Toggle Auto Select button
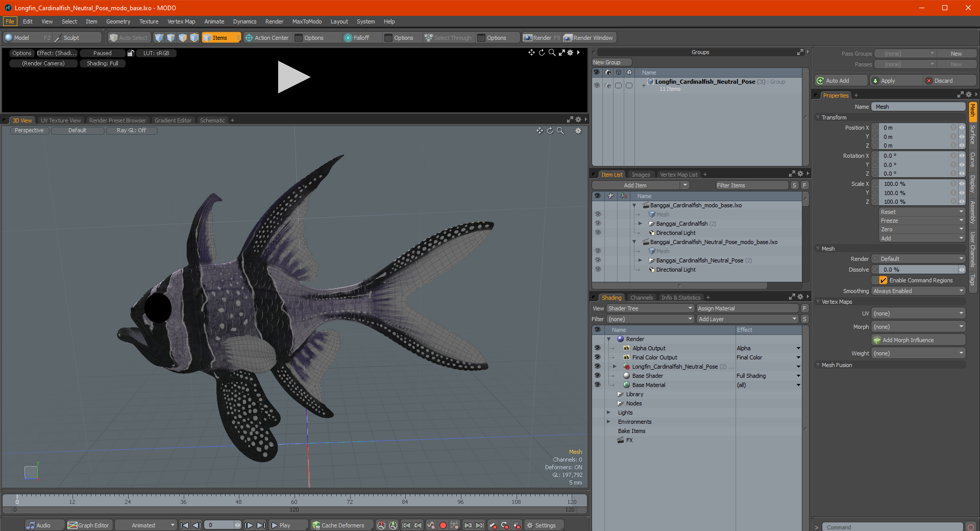This screenshot has width=980, height=531. pos(129,38)
